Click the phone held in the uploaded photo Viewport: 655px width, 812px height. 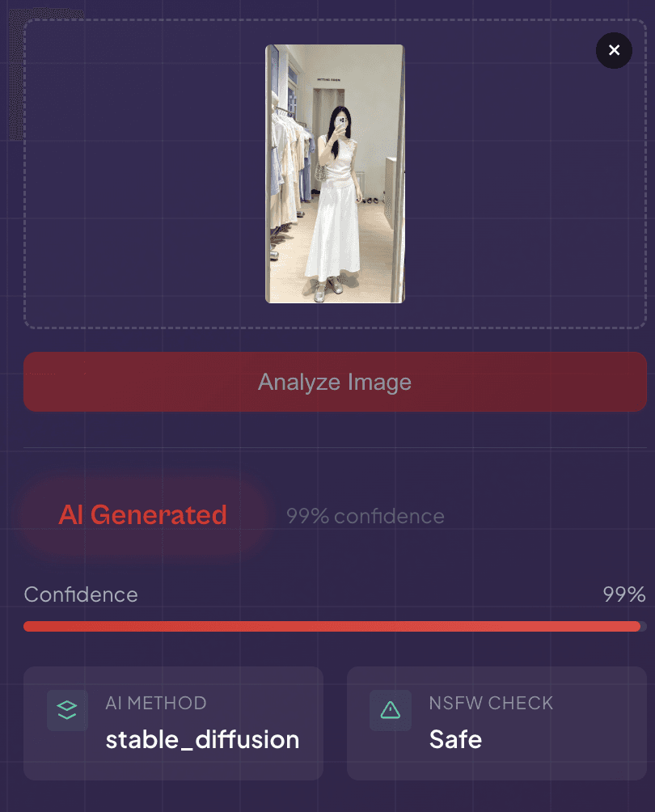click(342, 121)
